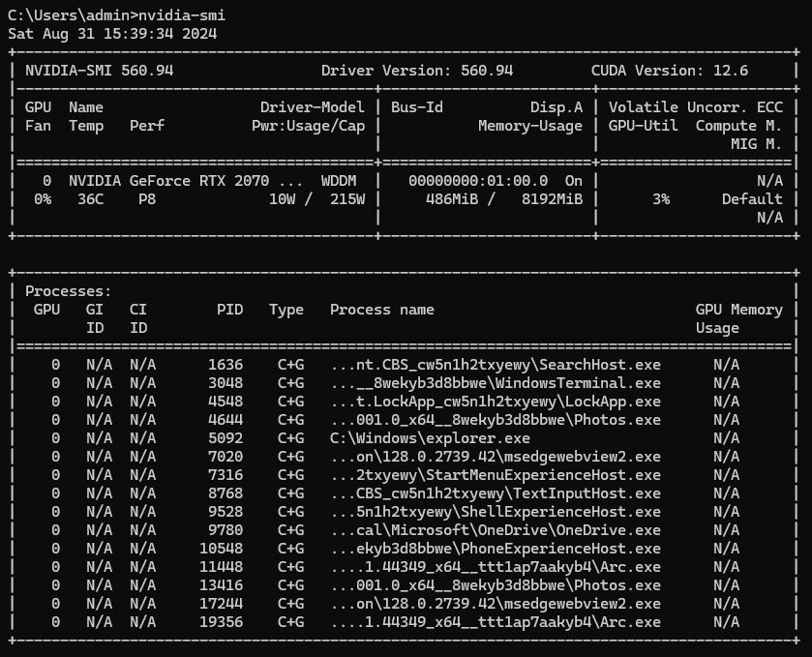Click PID 8768 in process list
The image size is (812, 657).
(x=226, y=493)
